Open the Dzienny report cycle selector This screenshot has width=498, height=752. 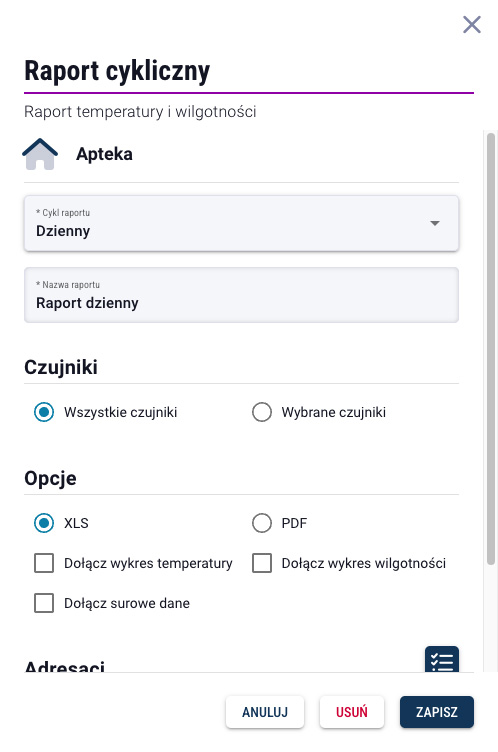coord(241,223)
